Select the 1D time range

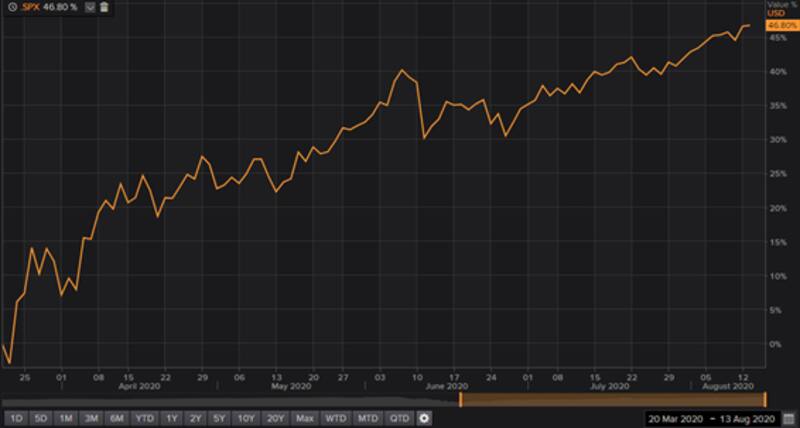point(15,417)
